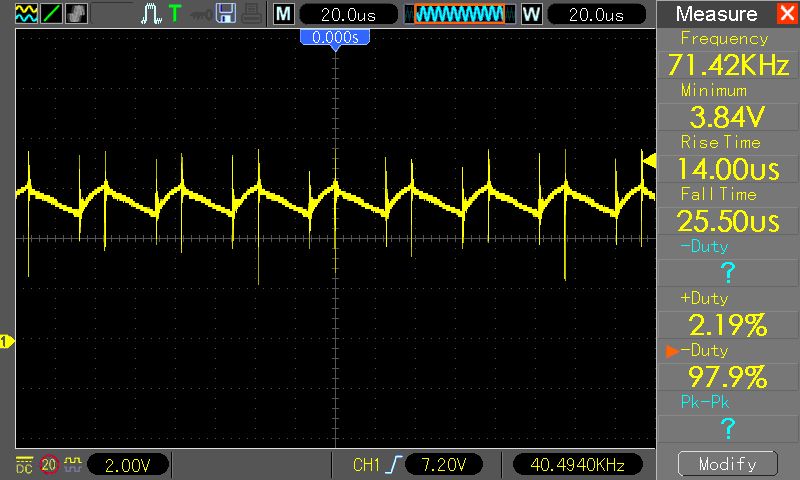Select the highlighted -Duty 97.9% measurement

pyautogui.click(x=725, y=366)
